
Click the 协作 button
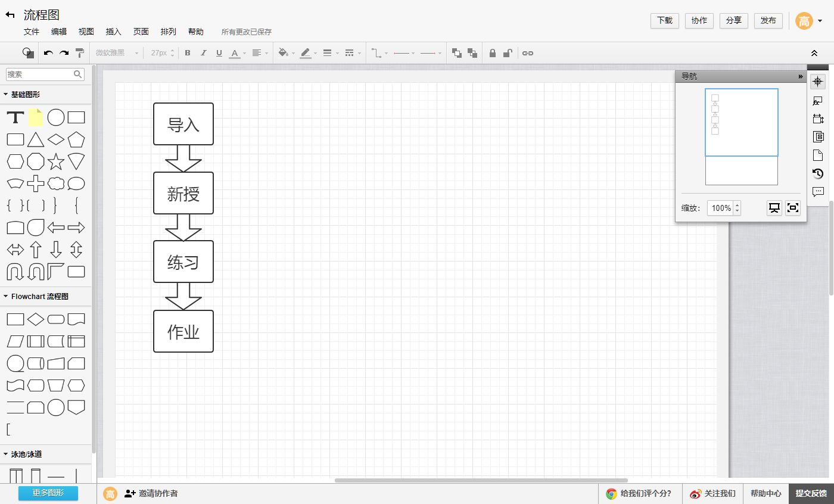(699, 21)
